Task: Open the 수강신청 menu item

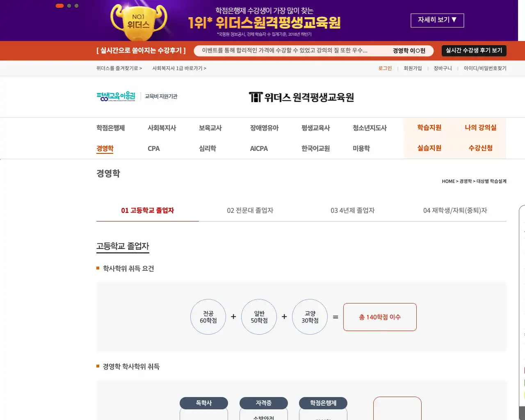Action: tap(481, 148)
